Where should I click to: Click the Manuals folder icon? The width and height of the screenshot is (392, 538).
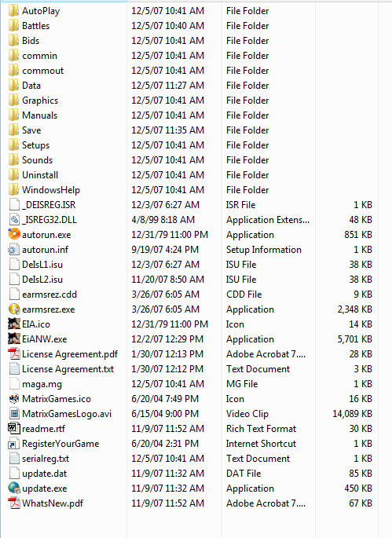pyautogui.click(x=14, y=115)
